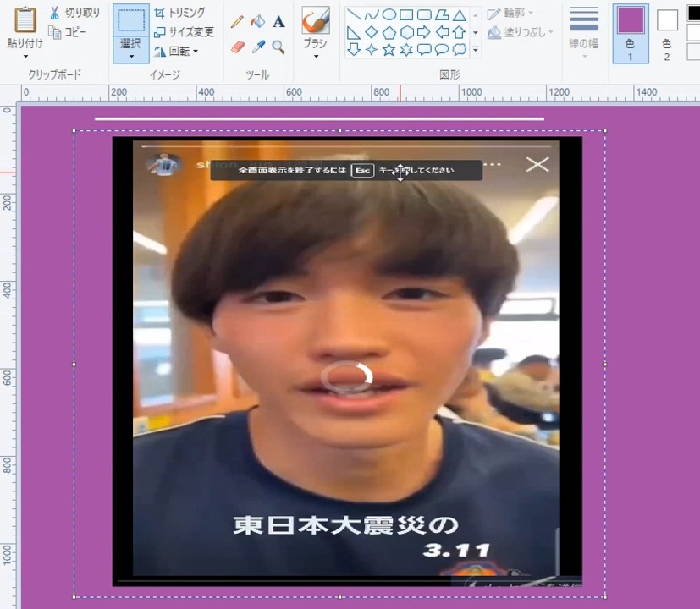Screen dimensions: 700x609
Task: Open the Fill (塗りつぶし) dropdown
Action: [520, 32]
